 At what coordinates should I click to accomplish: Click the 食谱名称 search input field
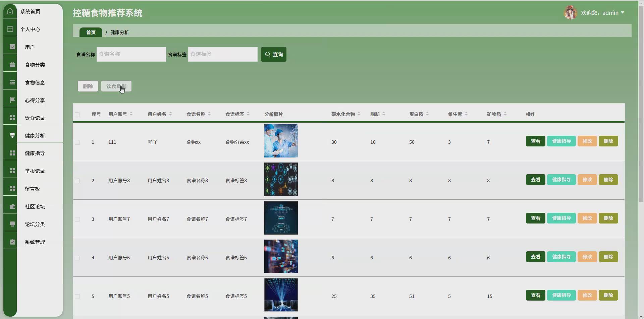(131, 54)
